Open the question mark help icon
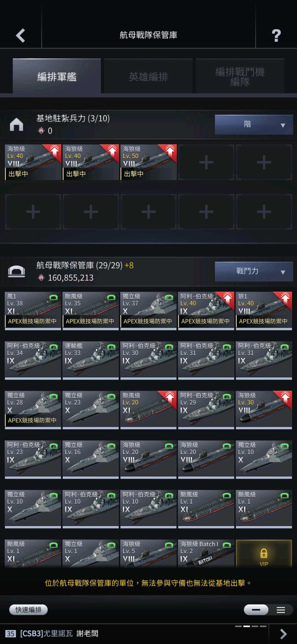The image size is (297, 644). 276,35
